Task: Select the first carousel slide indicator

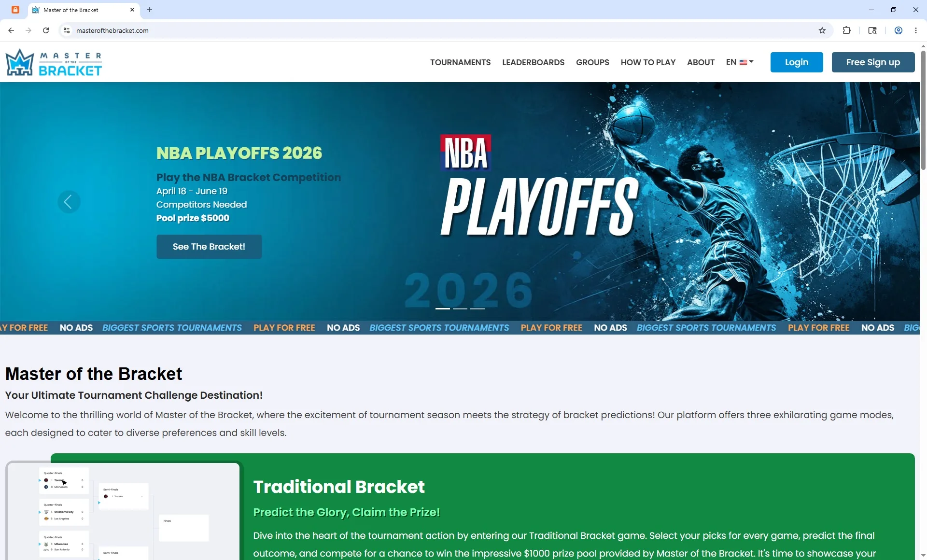Action: pos(443,308)
